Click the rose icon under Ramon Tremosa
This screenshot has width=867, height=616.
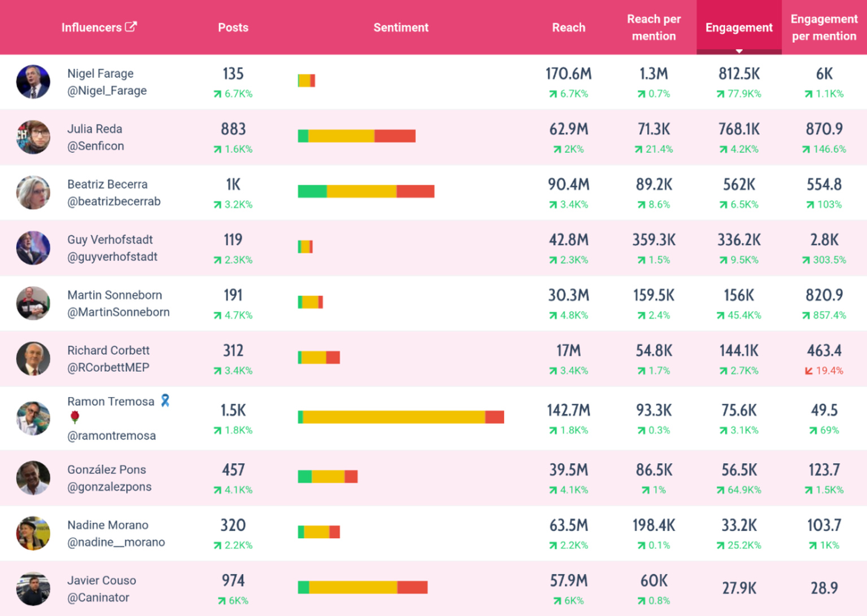pyautogui.click(x=75, y=417)
